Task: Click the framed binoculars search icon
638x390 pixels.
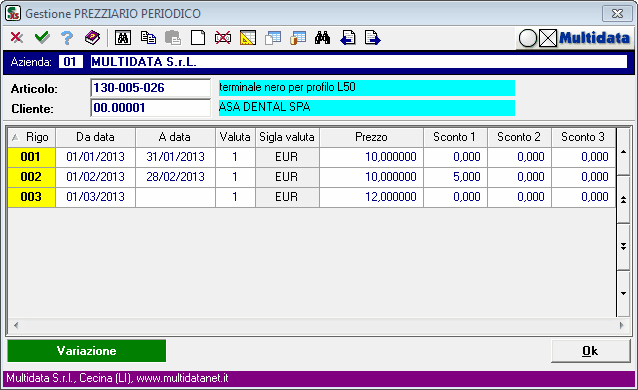Action: coord(122,38)
